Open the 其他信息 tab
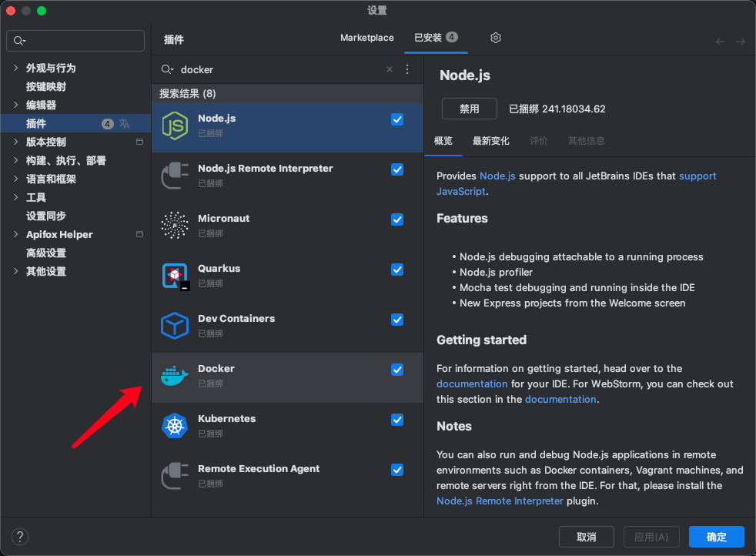This screenshot has height=556, width=756. pos(587,141)
